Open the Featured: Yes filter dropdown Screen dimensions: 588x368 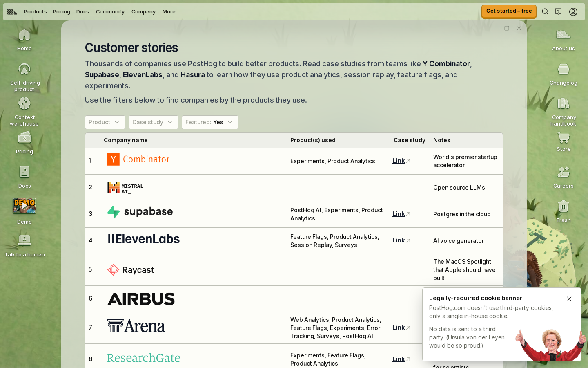[x=210, y=122]
